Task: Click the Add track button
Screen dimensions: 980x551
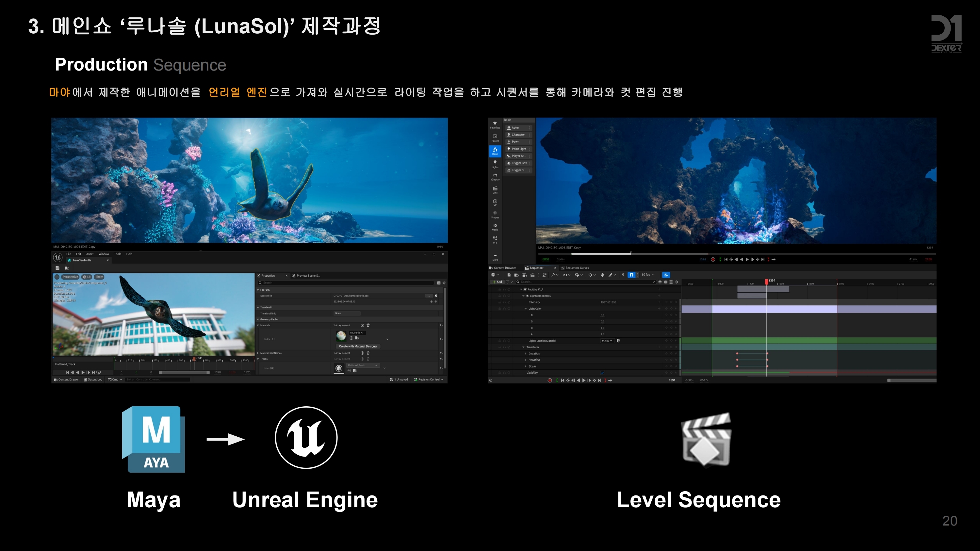Action: pos(497,282)
